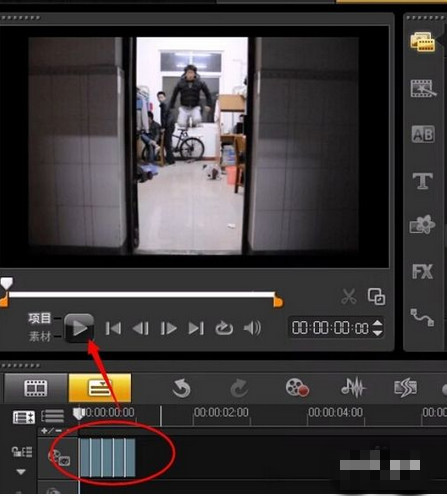Open the Sound Mixer waveform icon
The width and height of the screenshot is (447, 496).
(x=353, y=388)
